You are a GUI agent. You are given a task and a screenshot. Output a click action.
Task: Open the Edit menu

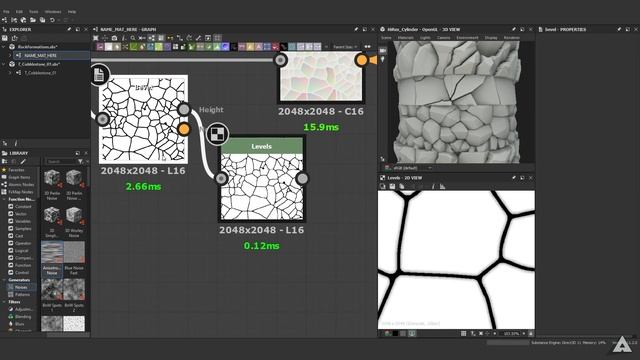19,12
